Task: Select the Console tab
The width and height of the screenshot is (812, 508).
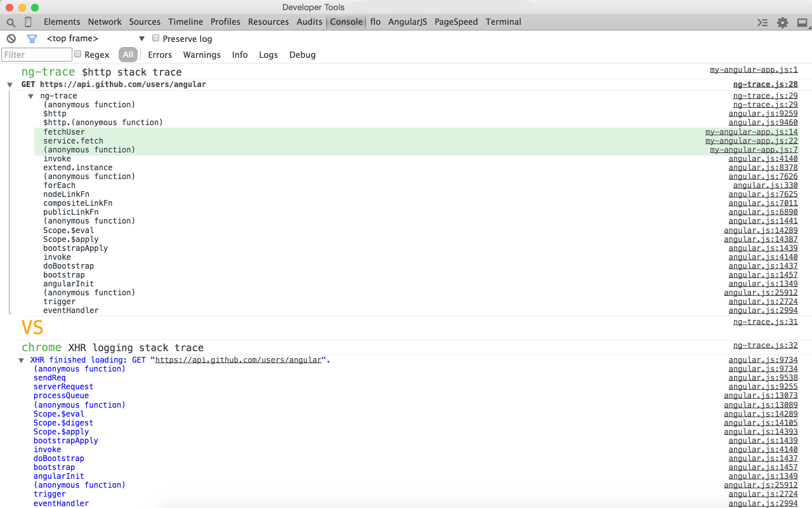Action: (x=346, y=22)
